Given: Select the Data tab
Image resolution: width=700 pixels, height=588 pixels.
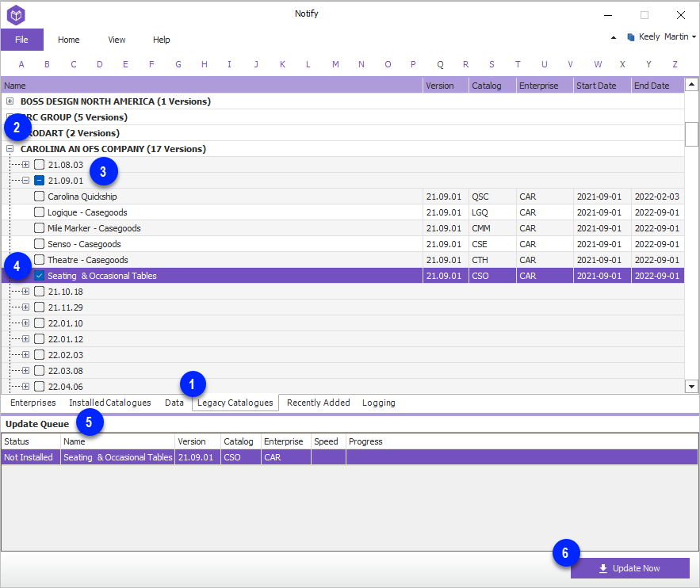Looking at the screenshot, I should pyautogui.click(x=174, y=403).
